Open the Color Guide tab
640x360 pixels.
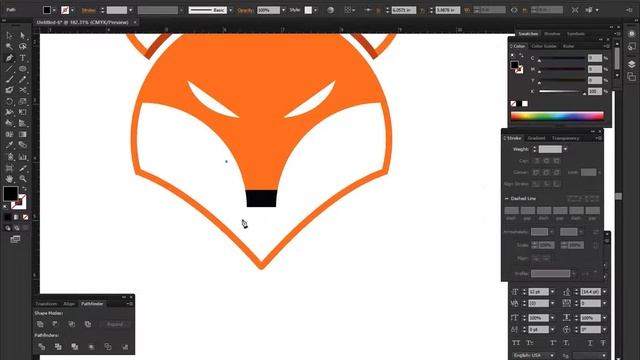[544, 46]
